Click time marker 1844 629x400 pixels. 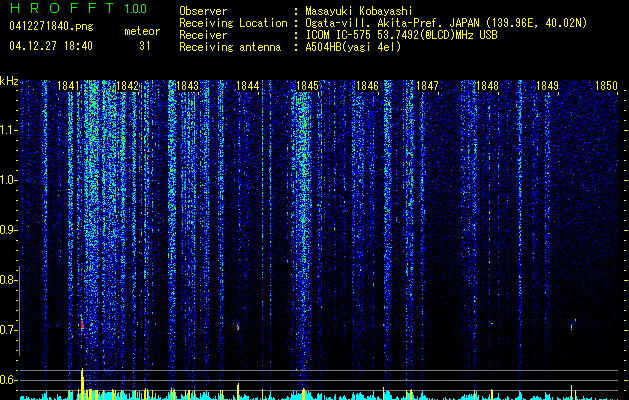click(x=248, y=86)
